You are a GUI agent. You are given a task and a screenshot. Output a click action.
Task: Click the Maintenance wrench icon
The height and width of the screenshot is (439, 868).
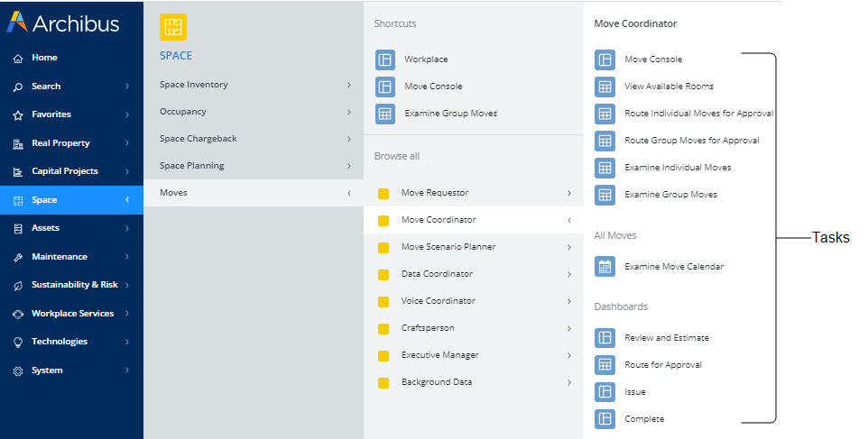18,258
